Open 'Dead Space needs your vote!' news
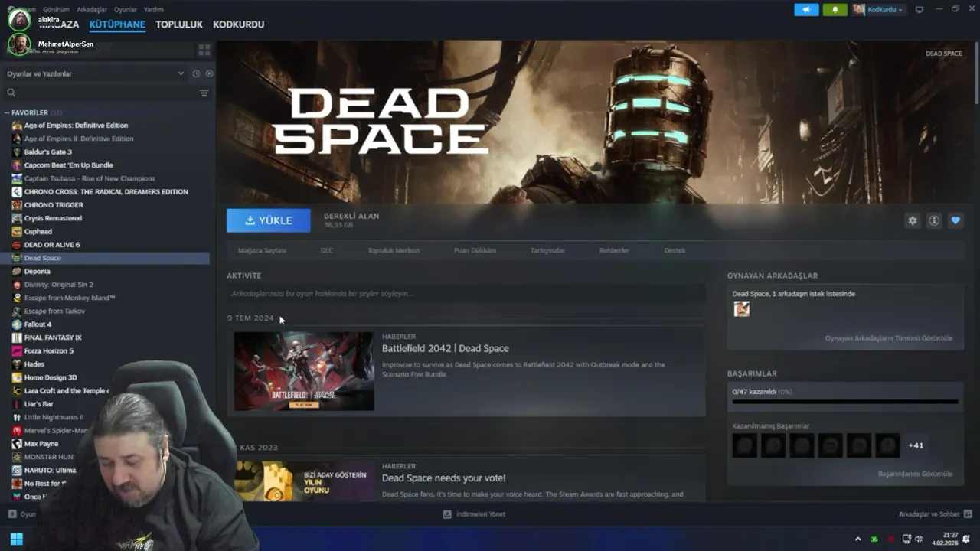The height and width of the screenshot is (551, 980). (443, 478)
